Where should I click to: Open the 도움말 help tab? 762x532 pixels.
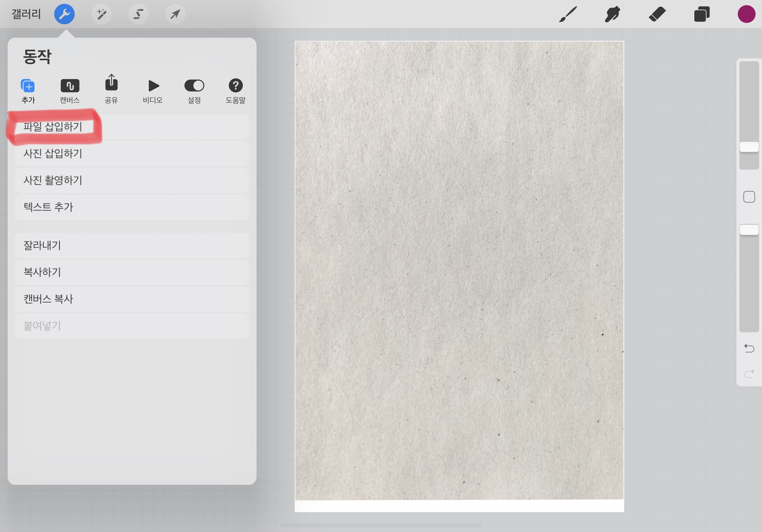[x=235, y=91]
